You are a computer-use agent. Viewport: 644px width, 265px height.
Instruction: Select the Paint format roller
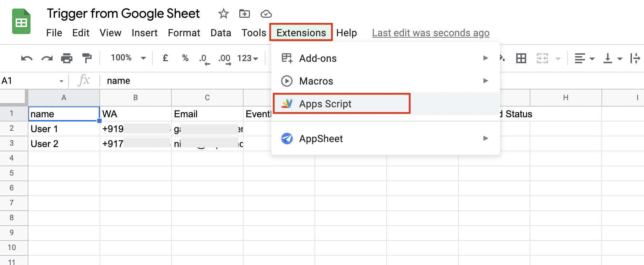[x=87, y=58]
